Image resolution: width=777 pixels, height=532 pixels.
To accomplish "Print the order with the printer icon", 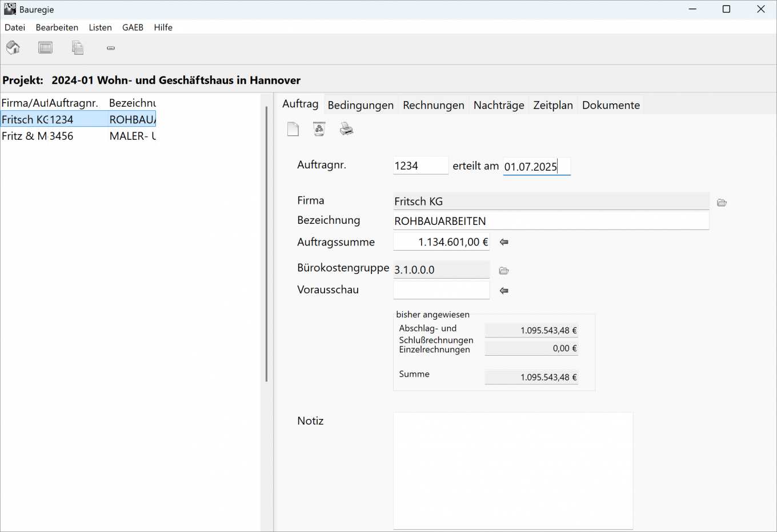I will [346, 129].
